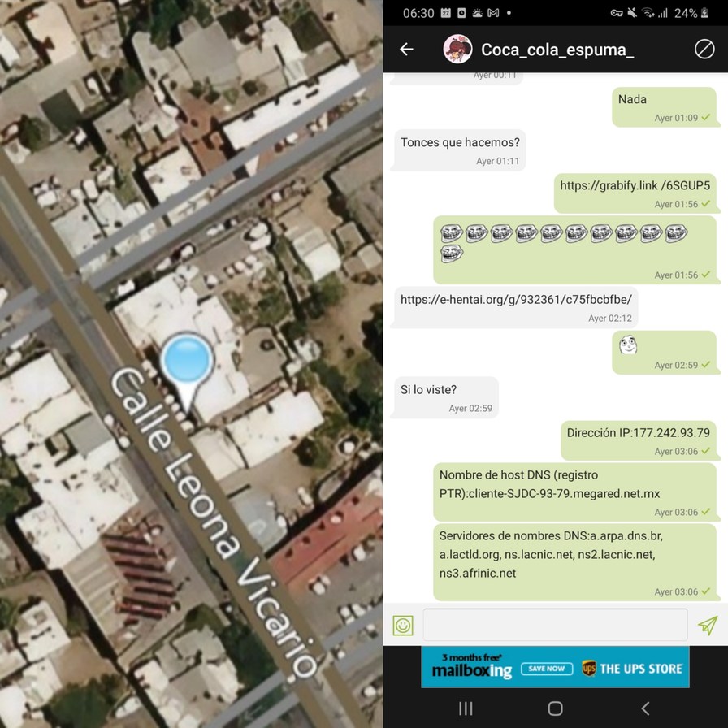The width and height of the screenshot is (728, 728).
Task: Tap the Calle Leona Vicario street label
Action: click(213, 520)
